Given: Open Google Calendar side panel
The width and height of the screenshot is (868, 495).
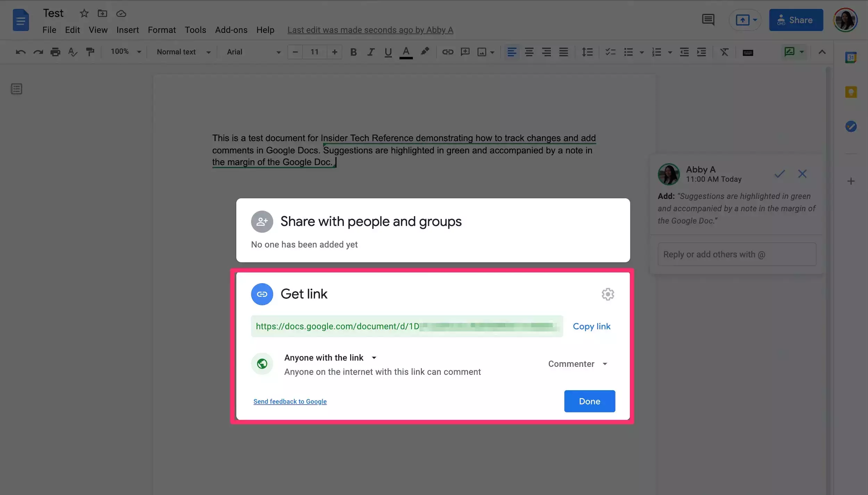Looking at the screenshot, I should click(x=851, y=58).
